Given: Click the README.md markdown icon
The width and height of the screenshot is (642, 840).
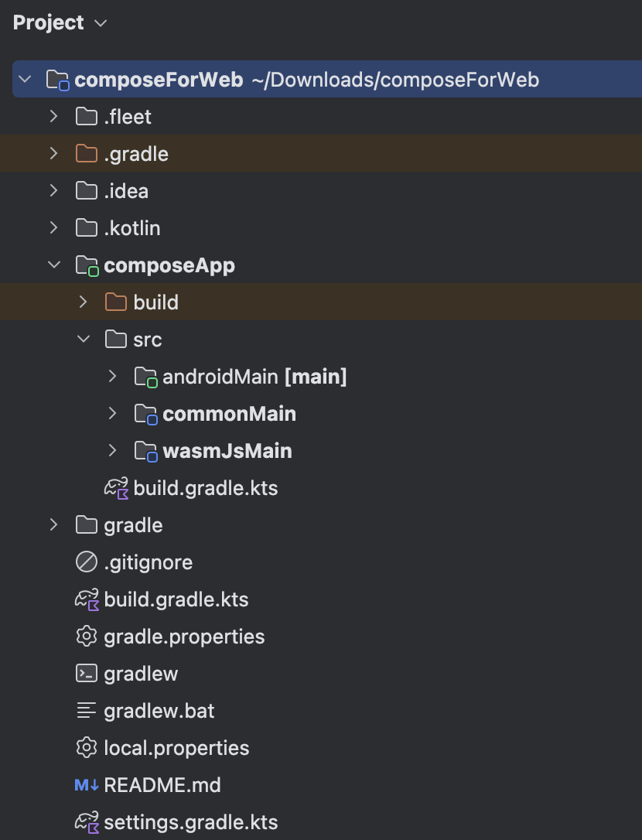Looking at the screenshot, I should pos(87,785).
